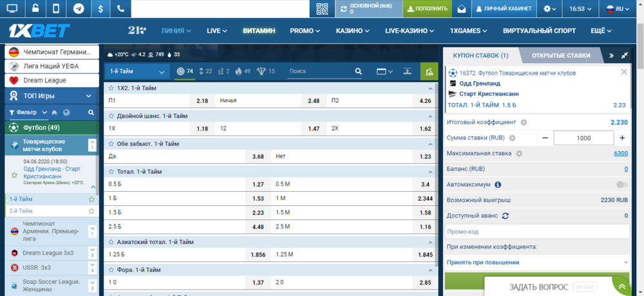Click the info icon beside Автомаксимум
Image resolution: width=644 pixels, height=296 pixels.
coord(498,185)
